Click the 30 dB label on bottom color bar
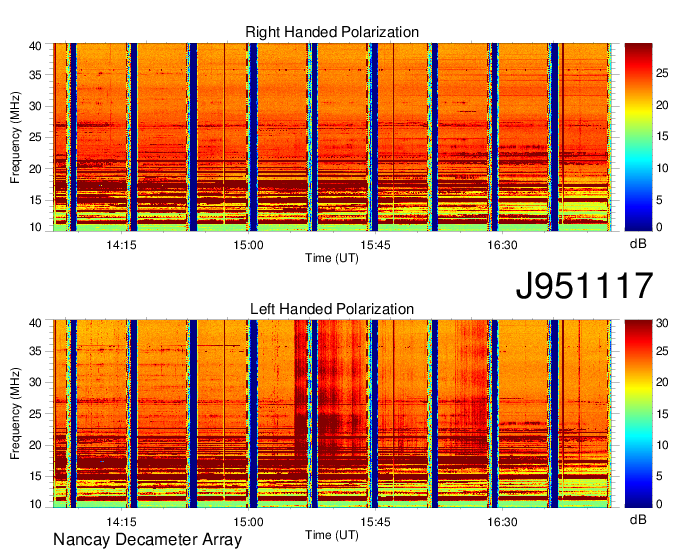 pyautogui.click(x=662, y=323)
